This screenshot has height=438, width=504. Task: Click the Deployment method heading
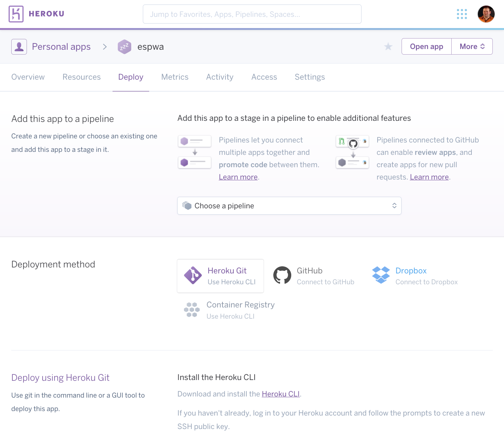coord(53,264)
